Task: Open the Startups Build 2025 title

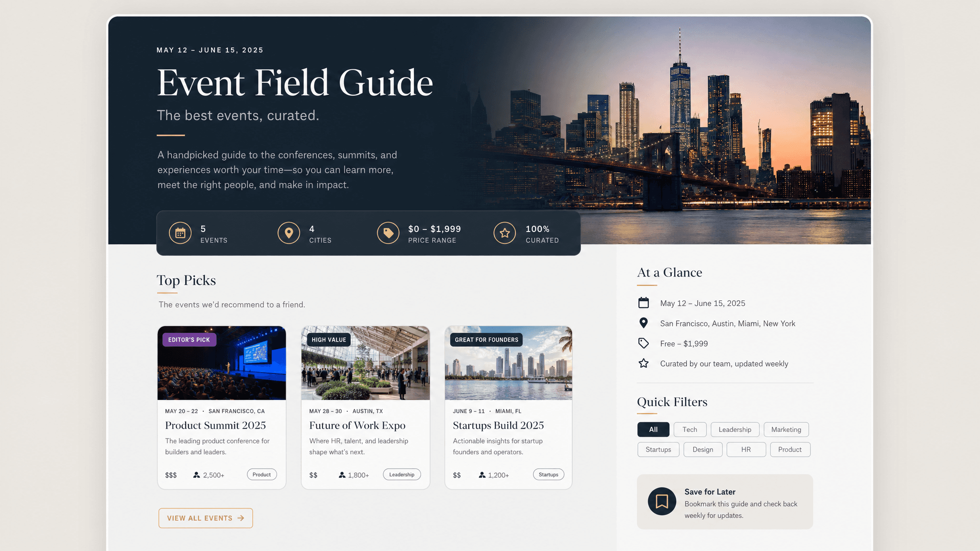Action: [498, 425]
